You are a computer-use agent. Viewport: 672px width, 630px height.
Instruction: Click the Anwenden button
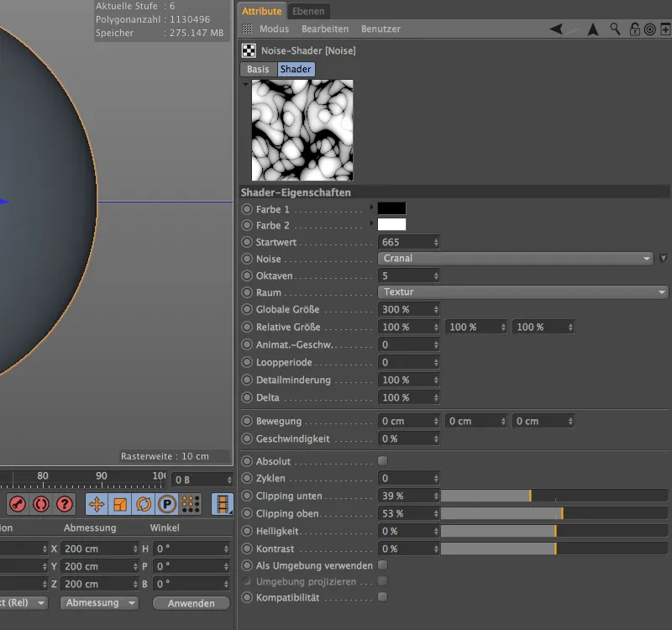pyautogui.click(x=192, y=603)
